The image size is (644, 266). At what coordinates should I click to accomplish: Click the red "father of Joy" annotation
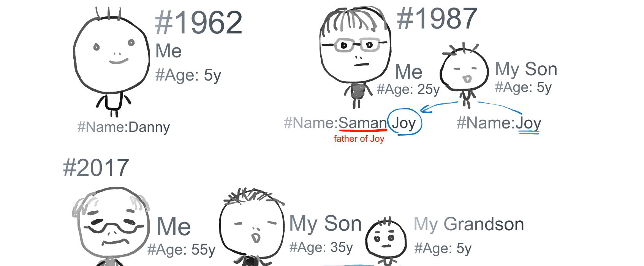coord(359,139)
